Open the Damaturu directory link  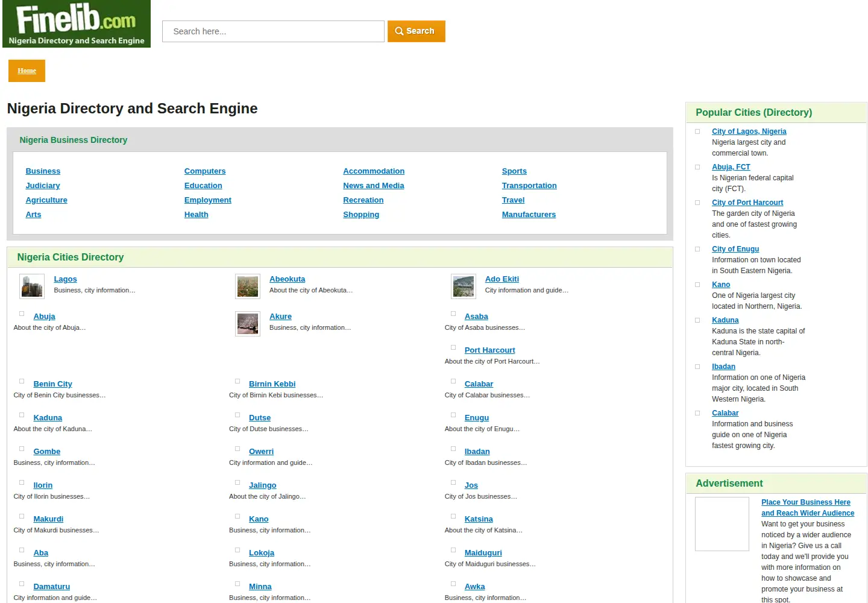(52, 587)
